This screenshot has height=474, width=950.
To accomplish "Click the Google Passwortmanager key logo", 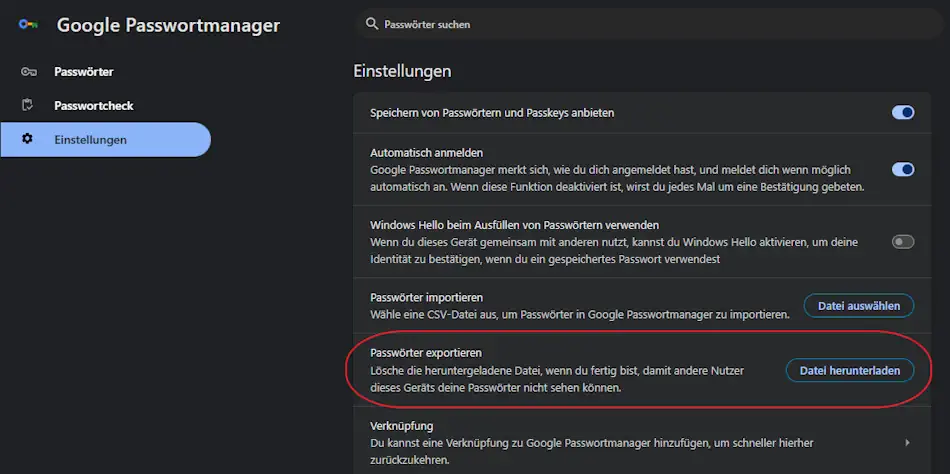I will coord(28,25).
